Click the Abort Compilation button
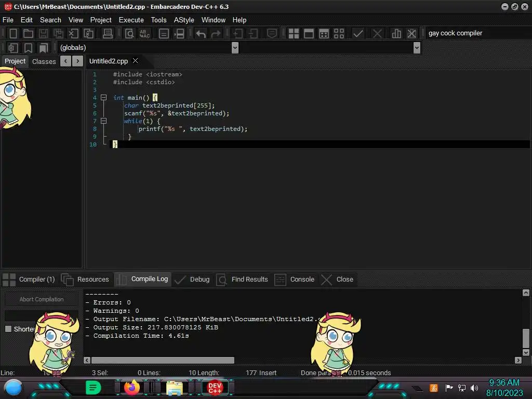The image size is (532, 399). click(x=42, y=299)
